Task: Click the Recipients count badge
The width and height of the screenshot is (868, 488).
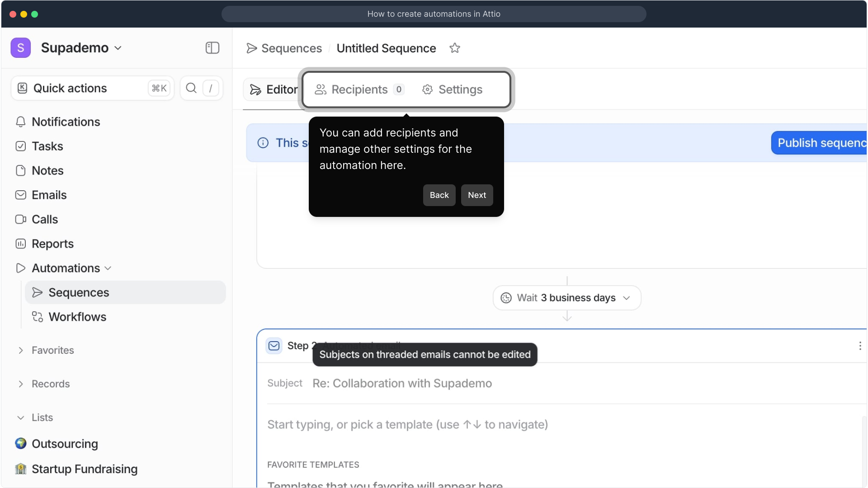Action: (x=399, y=89)
